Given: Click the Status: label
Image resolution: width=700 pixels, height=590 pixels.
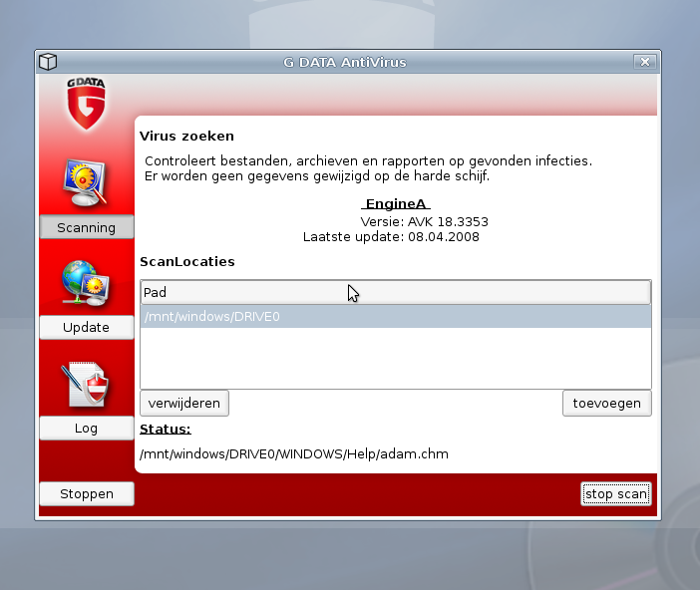Looking at the screenshot, I should pyautogui.click(x=166, y=429).
